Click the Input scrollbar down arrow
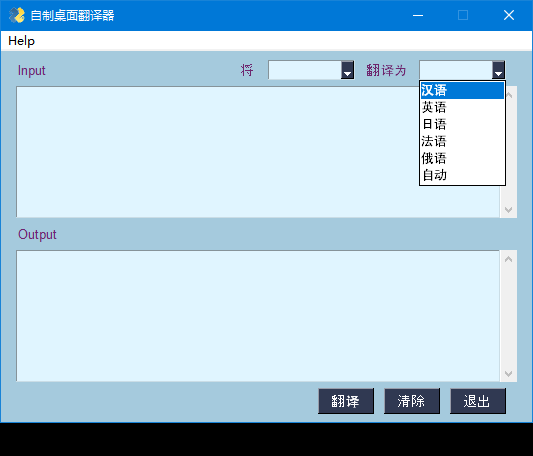Image resolution: width=533 pixels, height=456 pixels. 509,210
